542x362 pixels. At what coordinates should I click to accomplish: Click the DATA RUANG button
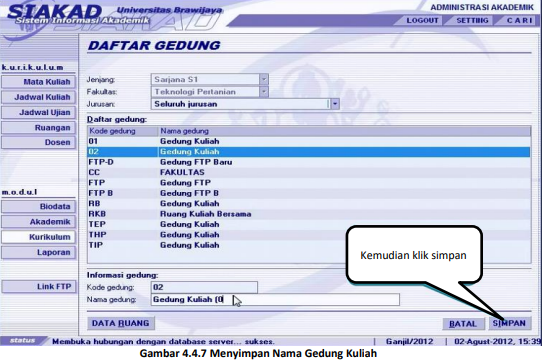121,323
